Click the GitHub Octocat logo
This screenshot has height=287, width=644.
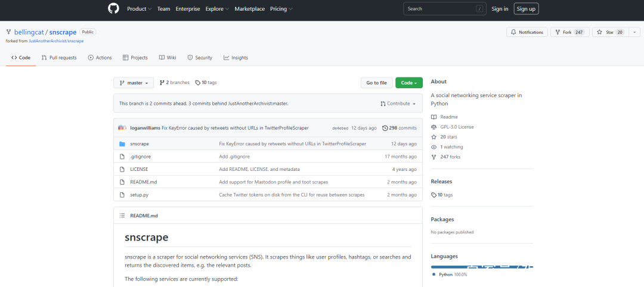(113, 8)
